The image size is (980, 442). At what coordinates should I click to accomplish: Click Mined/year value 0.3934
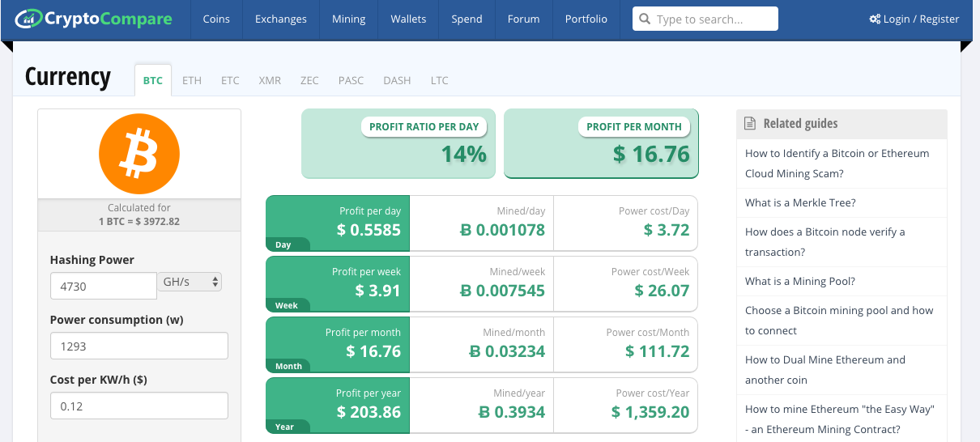(512, 412)
